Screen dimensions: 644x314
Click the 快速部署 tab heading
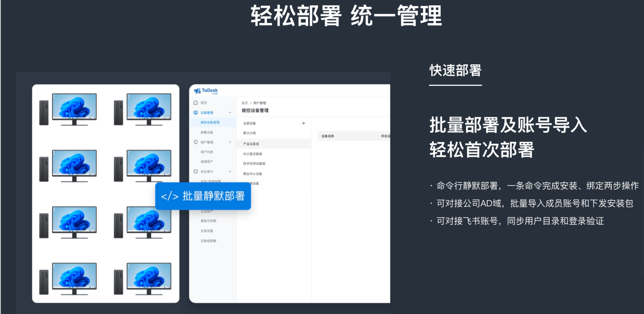click(456, 70)
